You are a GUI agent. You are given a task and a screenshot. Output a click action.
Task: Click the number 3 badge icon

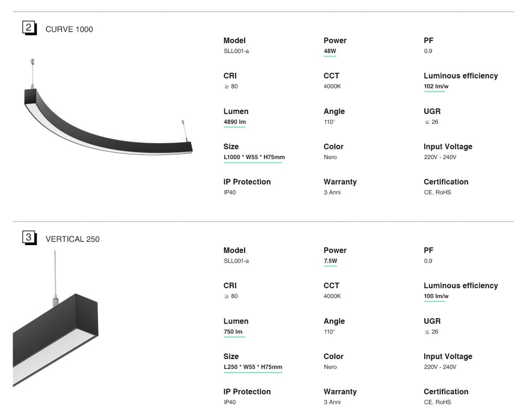click(x=29, y=238)
